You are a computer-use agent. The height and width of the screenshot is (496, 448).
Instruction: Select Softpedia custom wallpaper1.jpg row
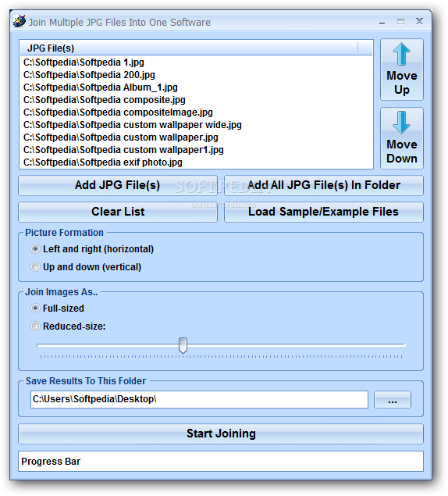coord(196,150)
